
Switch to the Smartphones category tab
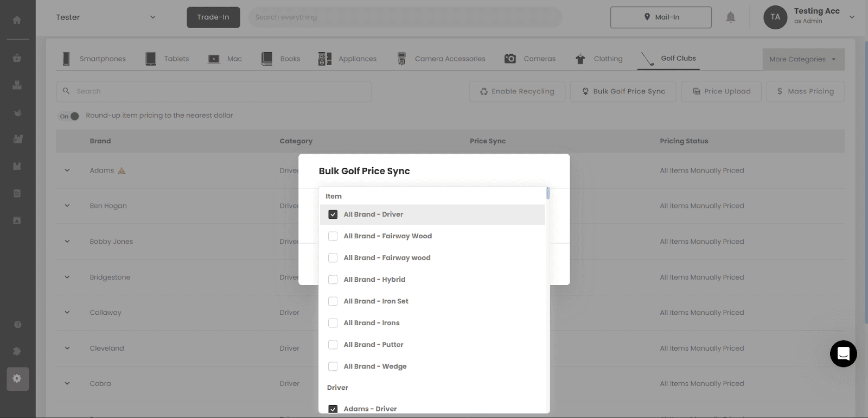[94, 59]
